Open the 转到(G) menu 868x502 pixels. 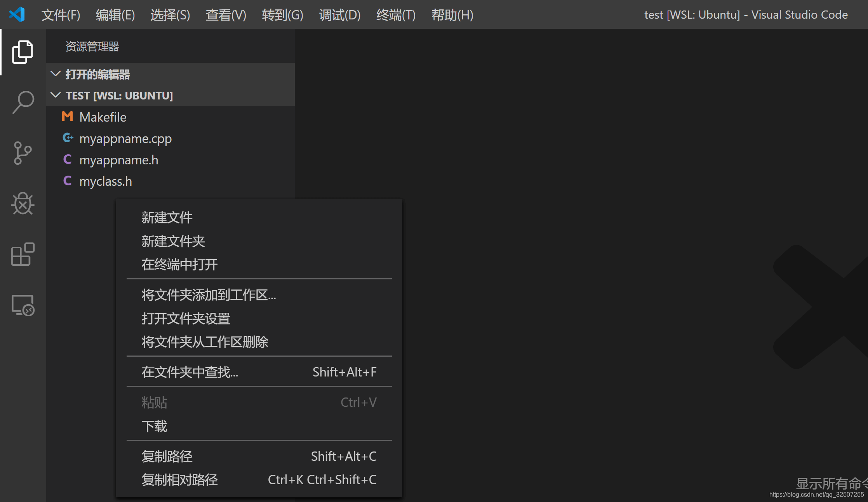click(282, 15)
